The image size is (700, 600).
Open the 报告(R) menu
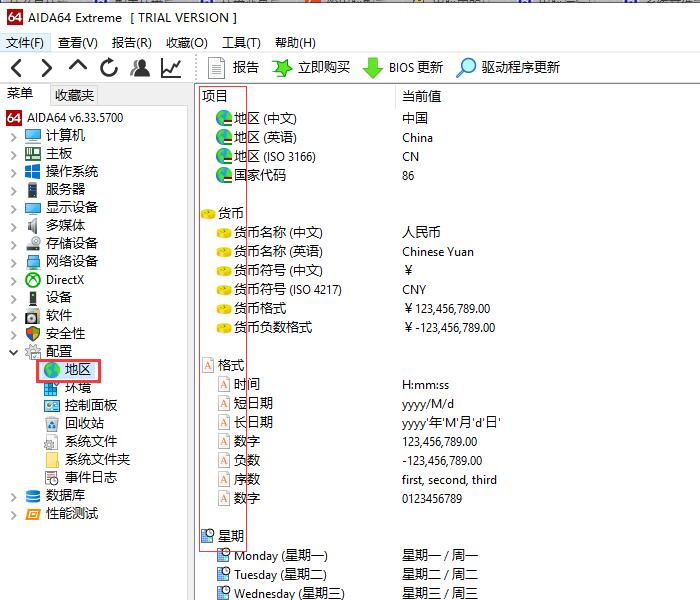pyautogui.click(x=132, y=43)
